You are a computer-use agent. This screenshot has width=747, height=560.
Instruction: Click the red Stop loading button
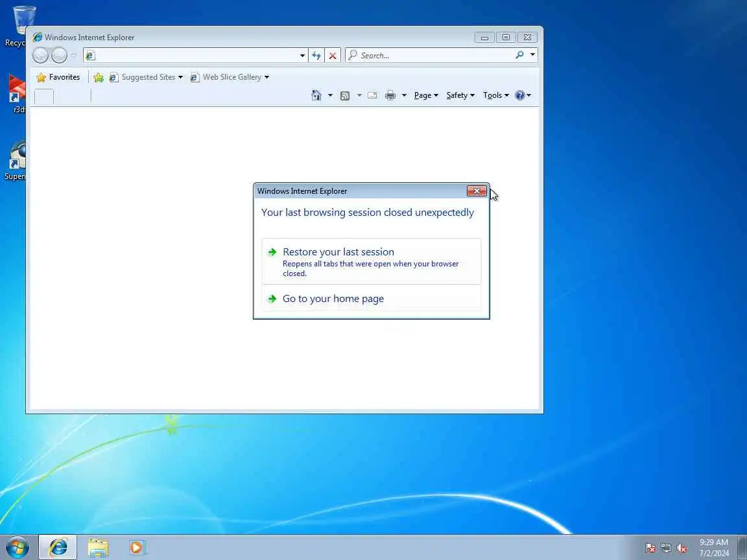[x=333, y=56]
